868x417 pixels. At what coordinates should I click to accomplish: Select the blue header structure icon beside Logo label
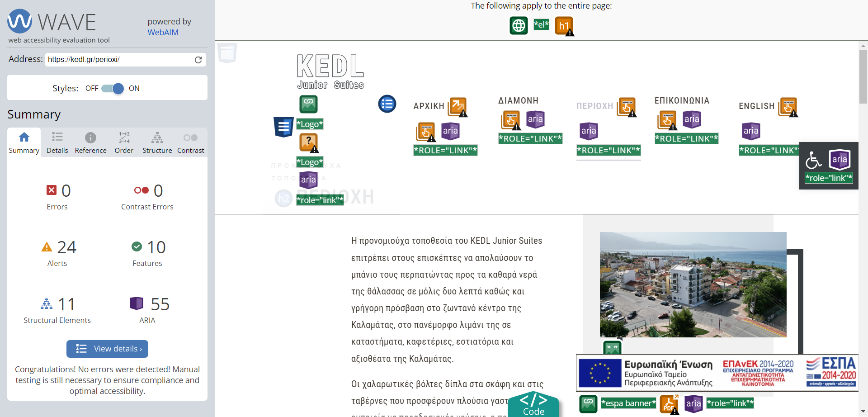283,127
